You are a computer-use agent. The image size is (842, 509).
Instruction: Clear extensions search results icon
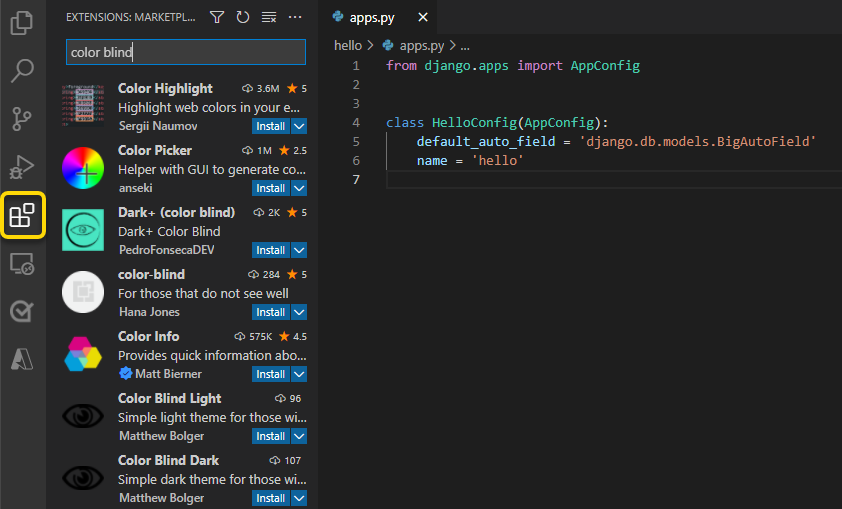268,17
